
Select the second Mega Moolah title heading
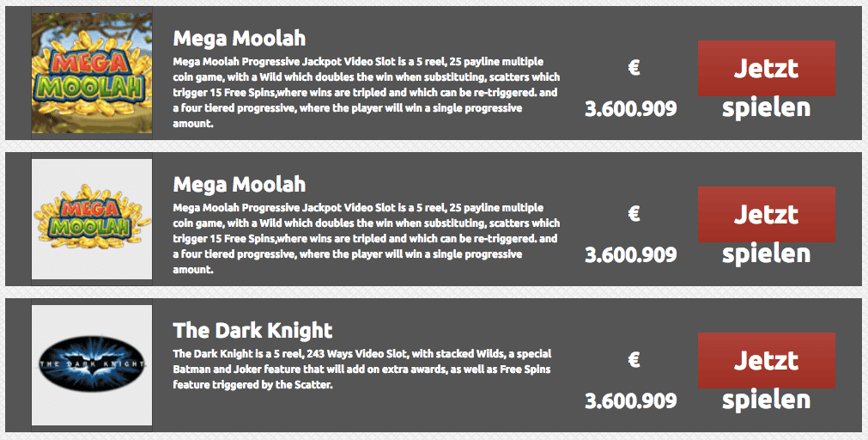pyautogui.click(x=240, y=185)
